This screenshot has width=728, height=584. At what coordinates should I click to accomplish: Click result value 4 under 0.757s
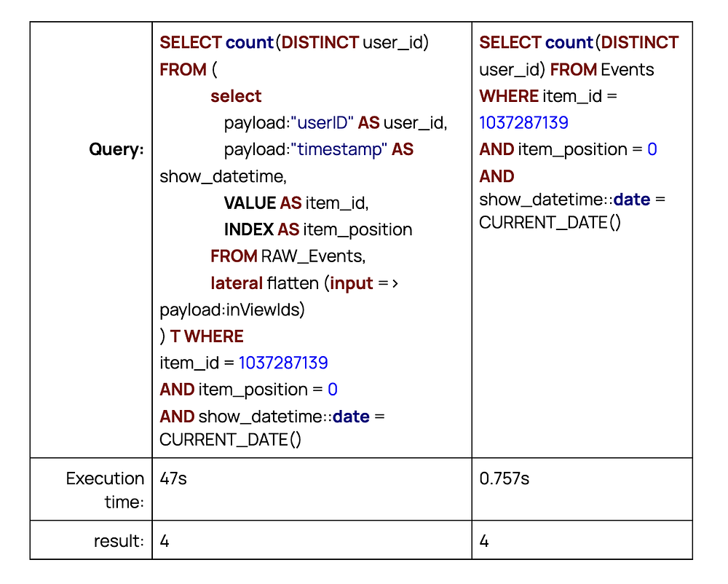[485, 541]
